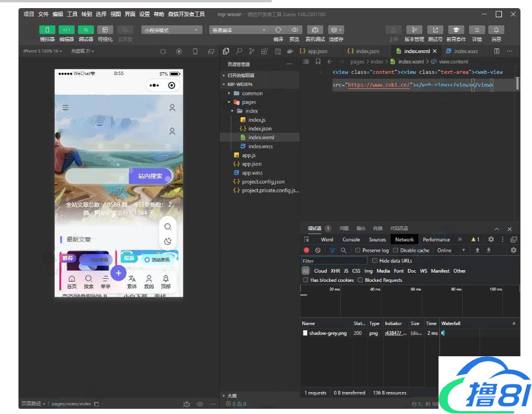Screen dimensions: 532x414
Task: Check the Disable cache checkbox
Action: [x=396, y=251]
